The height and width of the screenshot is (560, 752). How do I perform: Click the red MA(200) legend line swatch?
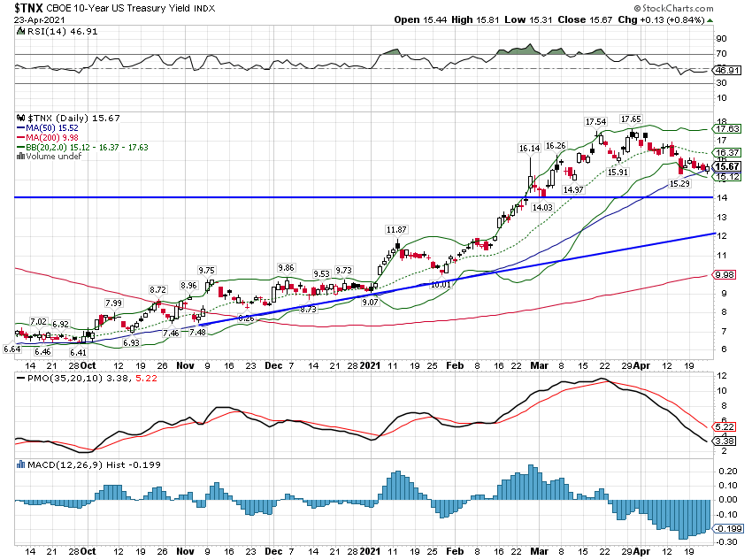pos(20,138)
